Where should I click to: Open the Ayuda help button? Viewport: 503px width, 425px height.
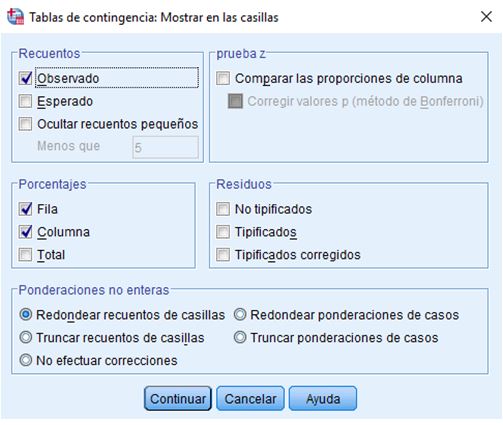pos(323,398)
